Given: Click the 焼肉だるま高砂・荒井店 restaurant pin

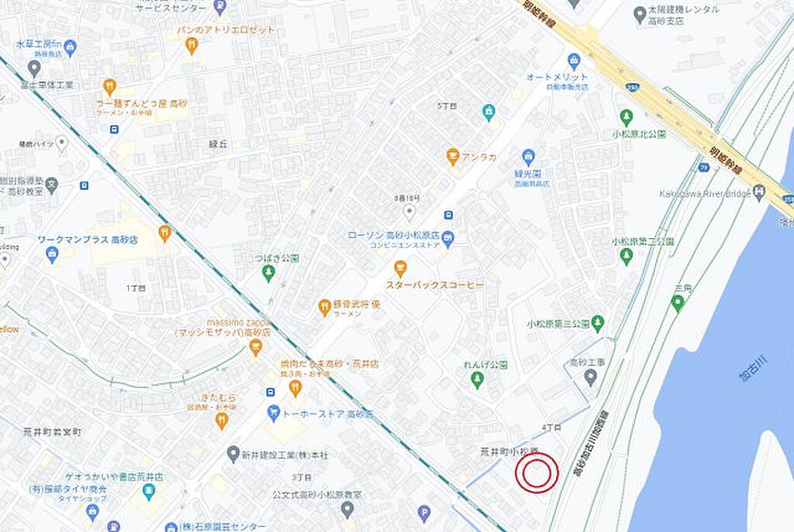Looking at the screenshot, I should pyautogui.click(x=295, y=389).
